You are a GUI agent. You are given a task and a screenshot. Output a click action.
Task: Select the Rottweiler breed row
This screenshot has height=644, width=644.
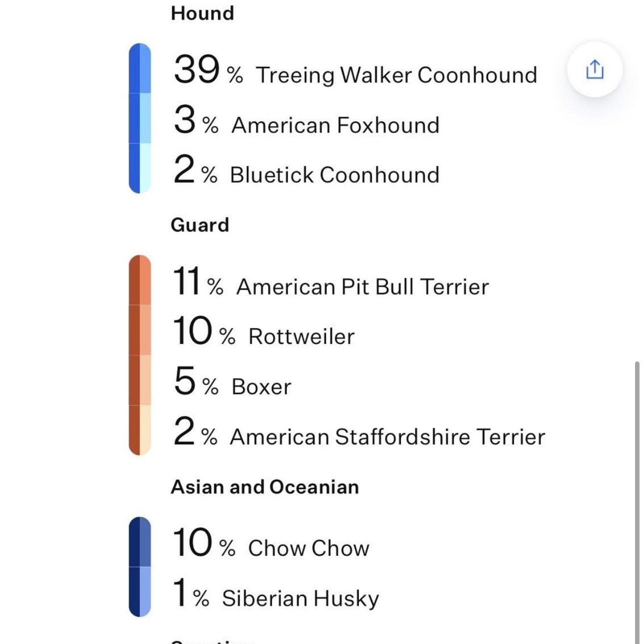coord(301,336)
